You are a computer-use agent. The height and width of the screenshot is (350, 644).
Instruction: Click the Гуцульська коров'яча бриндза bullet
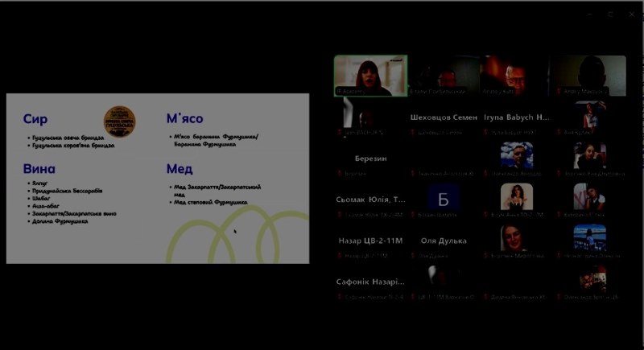pyautogui.click(x=73, y=146)
